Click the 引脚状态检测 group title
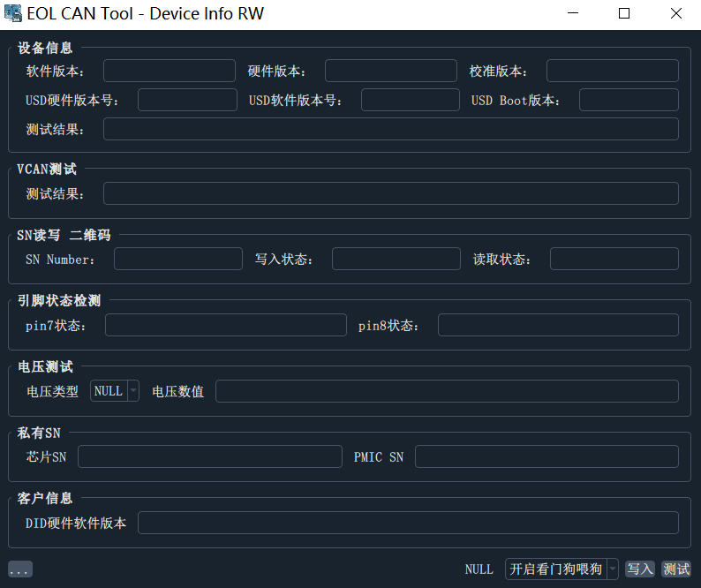 (x=59, y=300)
